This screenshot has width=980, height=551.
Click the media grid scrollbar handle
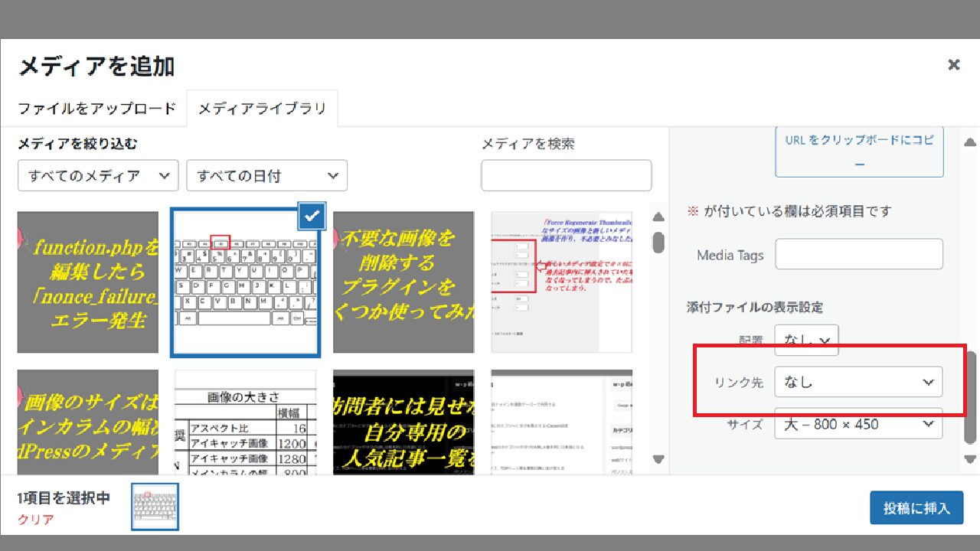click(658, 242)
